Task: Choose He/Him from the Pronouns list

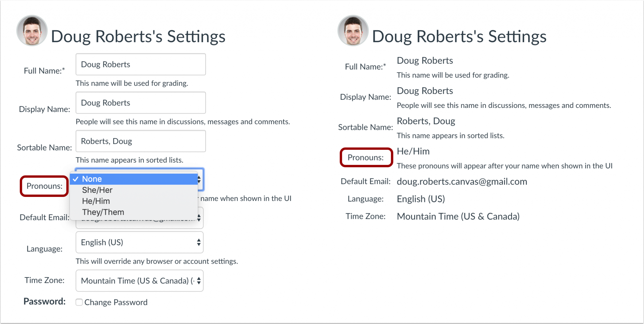Action: [134, 201]
